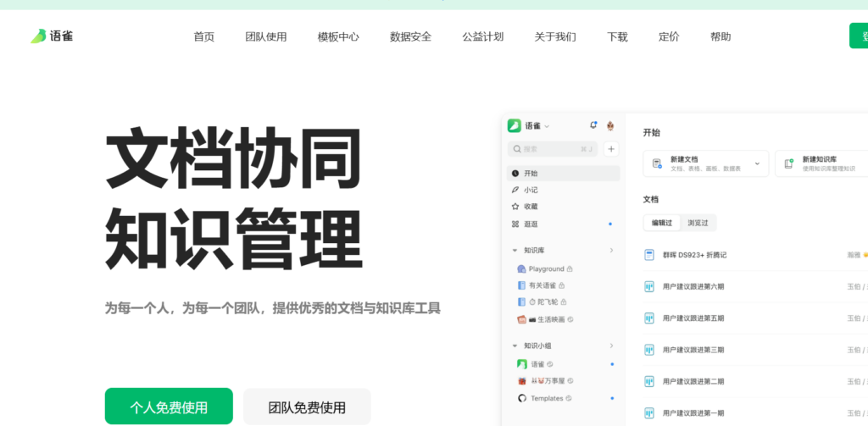Viewport: 868px width, 426px height.
Task: Open notifications via the bell icon
Action: point(593,125)
